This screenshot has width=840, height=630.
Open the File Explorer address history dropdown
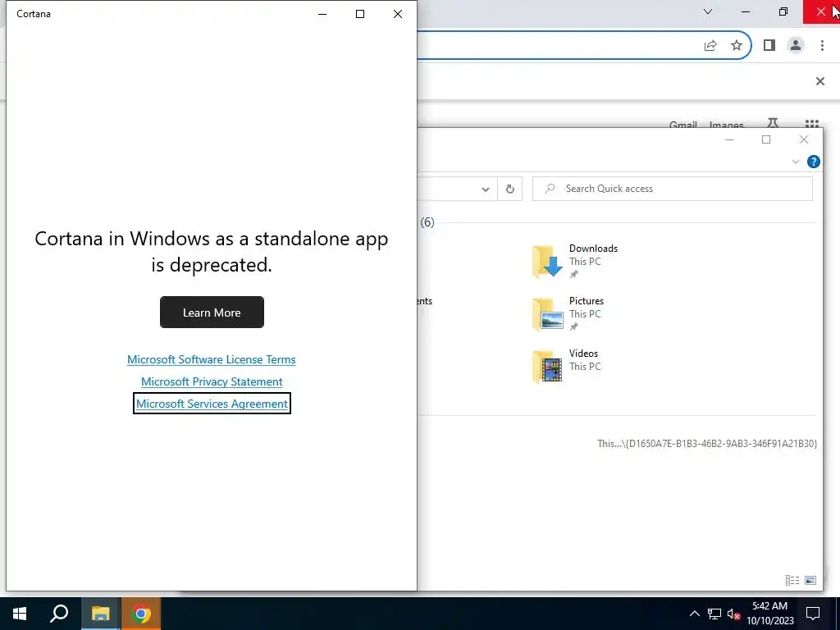(486, 189)
